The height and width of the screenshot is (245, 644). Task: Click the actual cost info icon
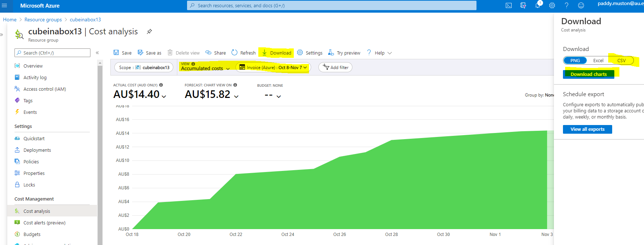[161, 85]
